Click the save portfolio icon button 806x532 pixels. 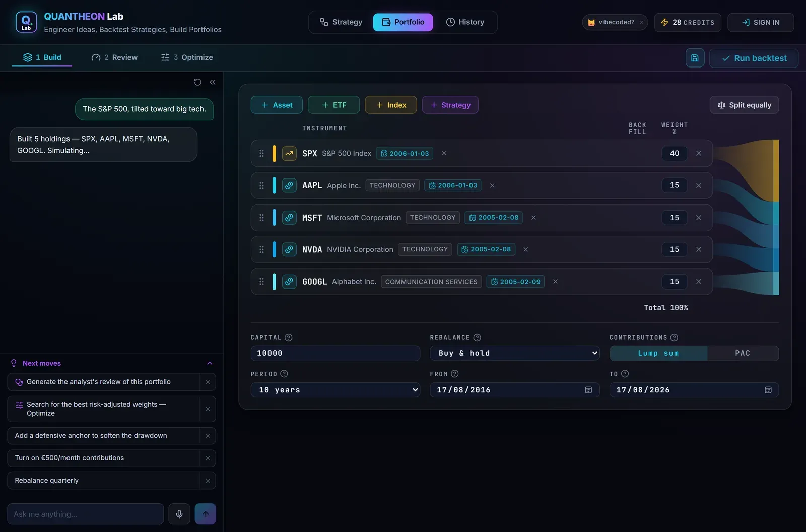click(695, 58)
